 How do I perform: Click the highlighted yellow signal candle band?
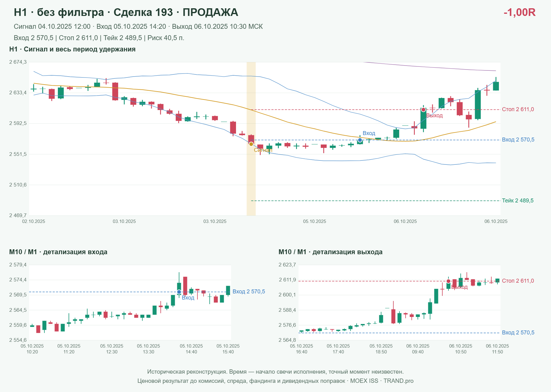click(x=251, y=139)
